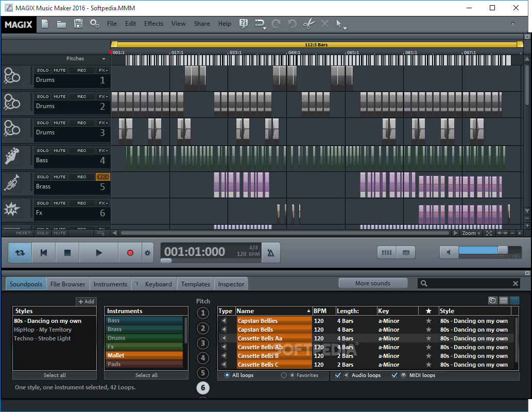Click the Bass track guitar icon
Image resolution: width=532 pixels, height=412 pixels.
[12, 156]
